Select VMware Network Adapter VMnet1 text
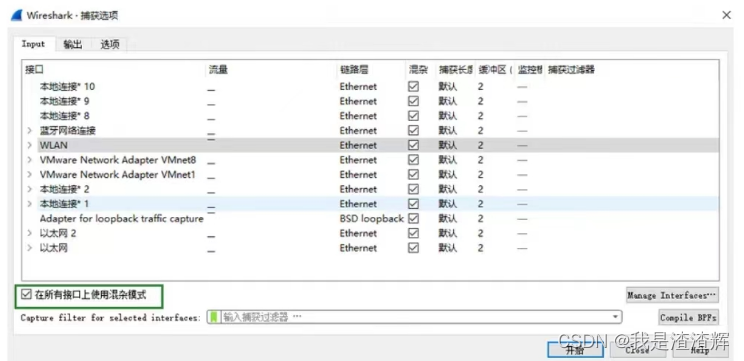The height and width of the screenshot is (361, 744). pyautogui.click(x=117, y=175)
